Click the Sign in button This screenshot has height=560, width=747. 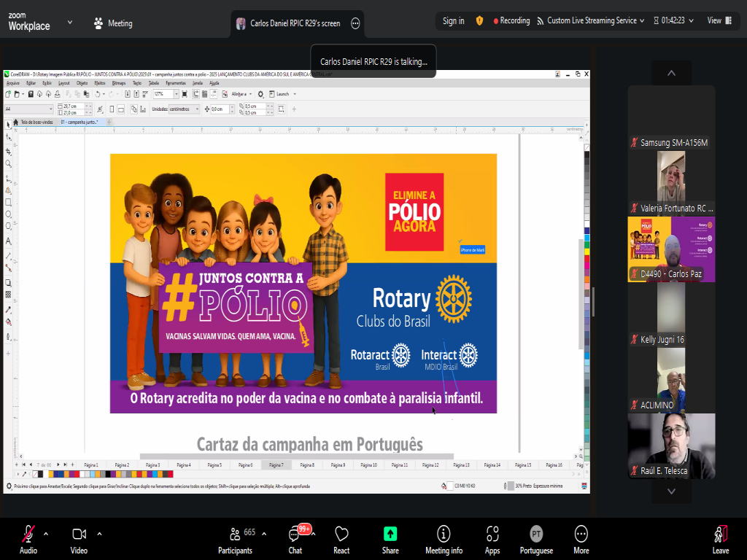coord(453,21)
